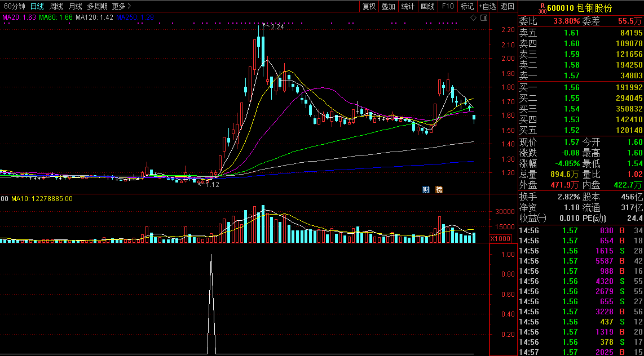Click the 今开 opening price 1.60
Viewport: 644px width, 356px height.
[634, 143]
